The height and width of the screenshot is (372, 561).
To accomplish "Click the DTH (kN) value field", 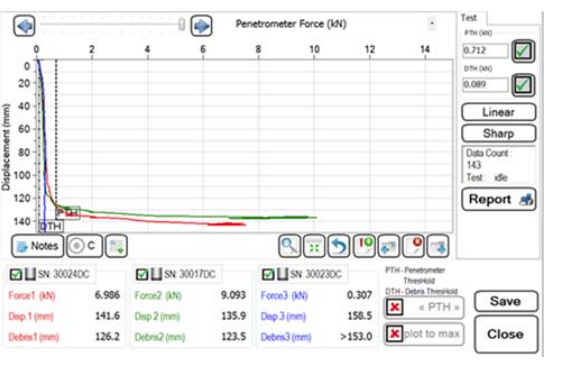I will tap(485, 85).
